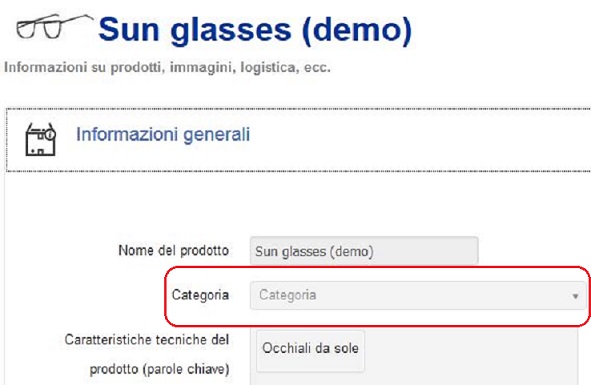Click the Categoria placeholder text inside dropdown

(288, 295)
